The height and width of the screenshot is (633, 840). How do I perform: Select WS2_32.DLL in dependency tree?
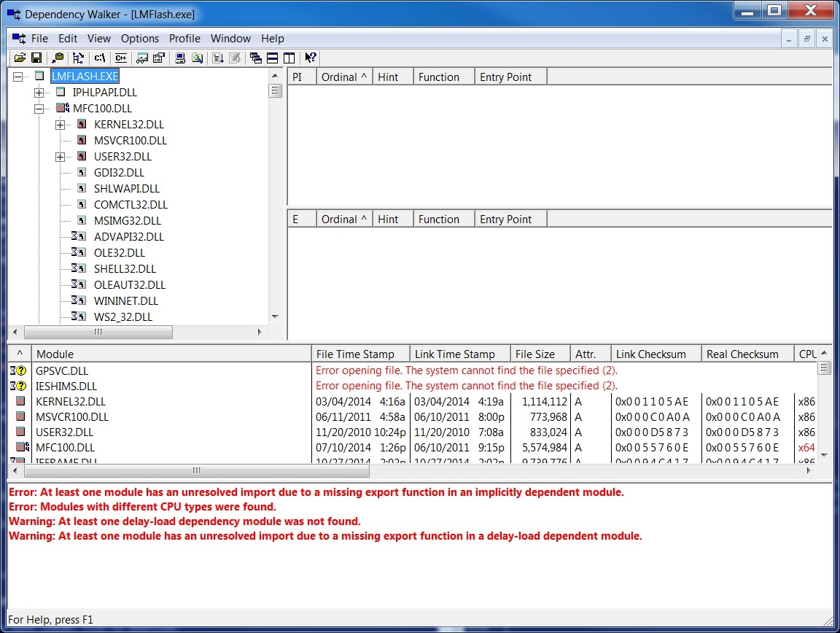pos(123,316)
